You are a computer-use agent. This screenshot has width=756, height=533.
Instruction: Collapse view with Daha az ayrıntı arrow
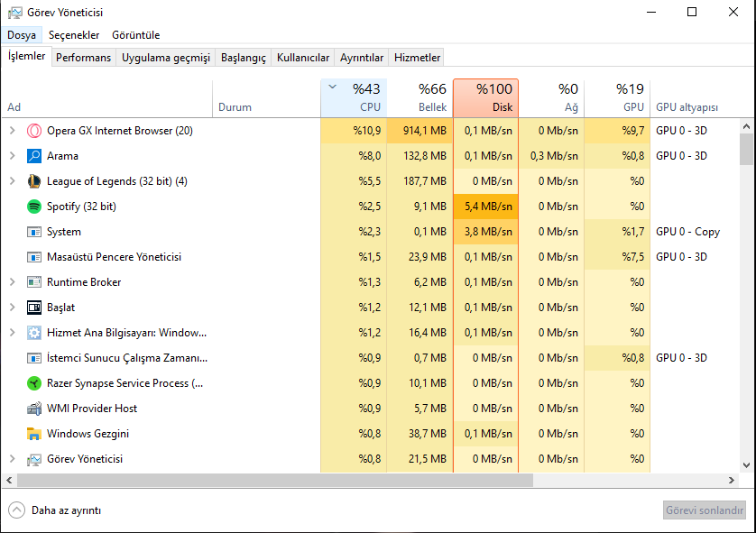click(x=16, y=510)
